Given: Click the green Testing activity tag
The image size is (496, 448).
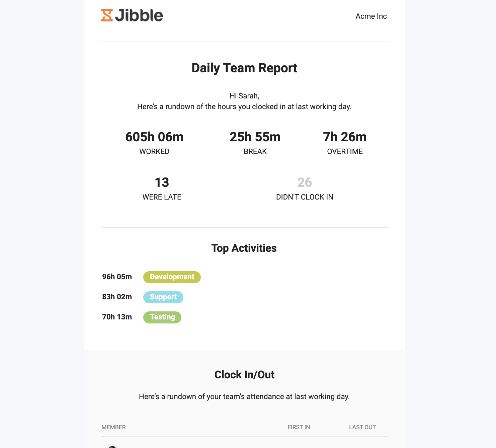Looking at the screenshot, I should click(x=162, y=317).
